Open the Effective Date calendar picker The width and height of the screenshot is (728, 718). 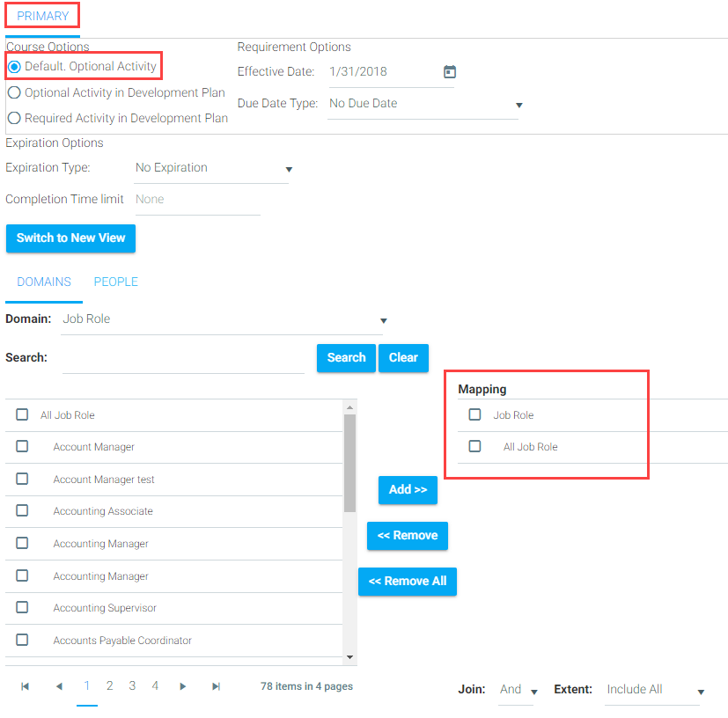click(x=450, y=72)
